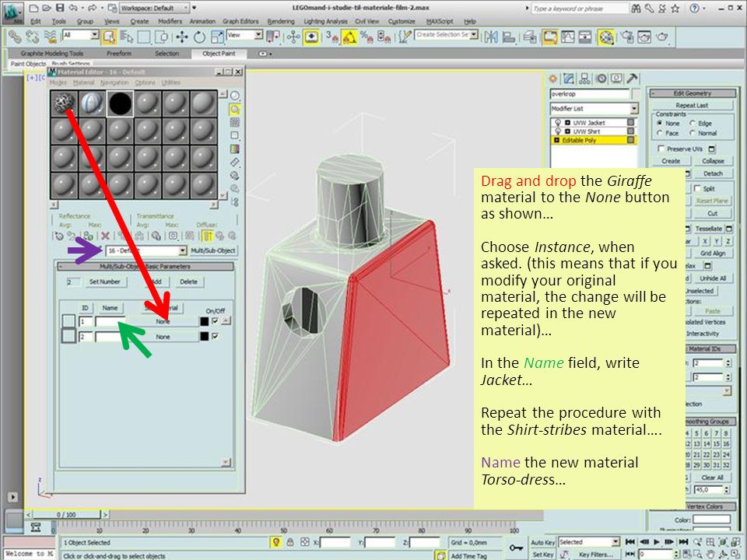
Task: Toggle the Angle Snap icon
Action: point(349,37)
